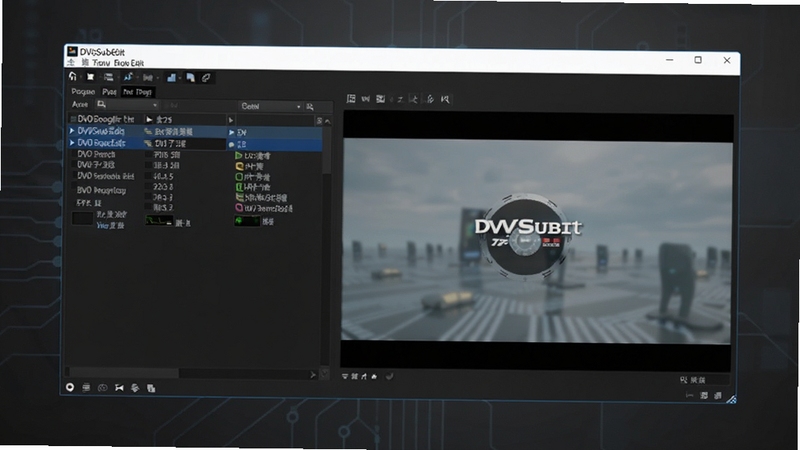This screenshot has height=450, width=800.
Task: Click the down-triangle icon below the preview
Action: (x=345, y=377)
